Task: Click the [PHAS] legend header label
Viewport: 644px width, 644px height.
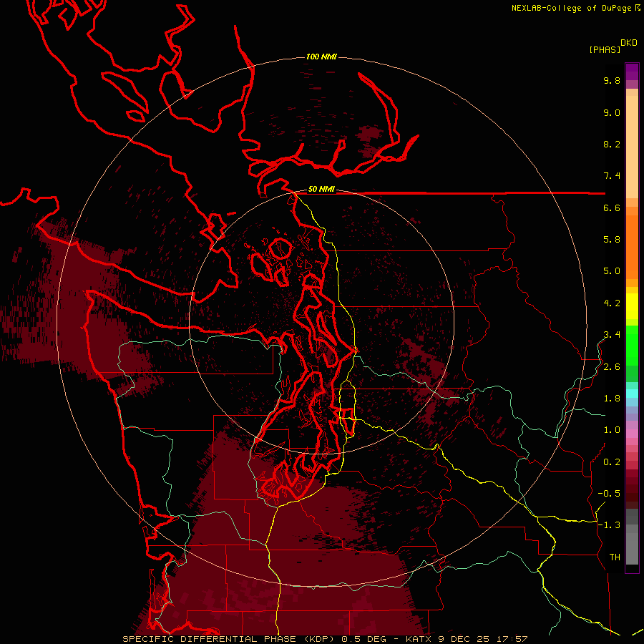Action: (x=605, y=49)
